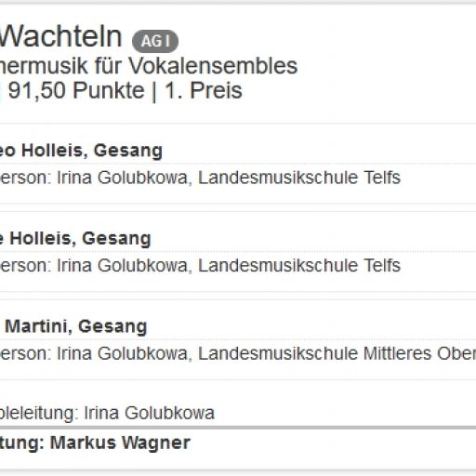Select the Wachteln ensemble heading

click(61, 37)
